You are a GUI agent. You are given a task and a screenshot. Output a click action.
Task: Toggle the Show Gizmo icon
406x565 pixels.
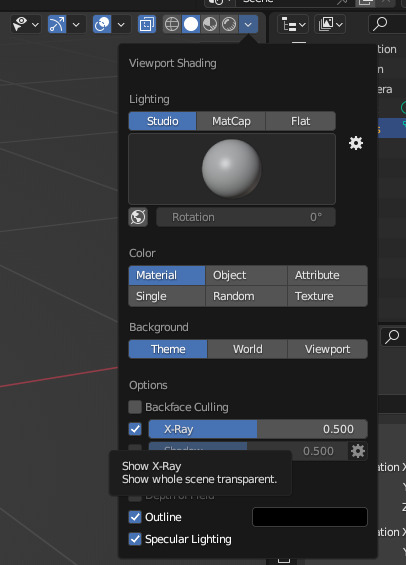57,25
